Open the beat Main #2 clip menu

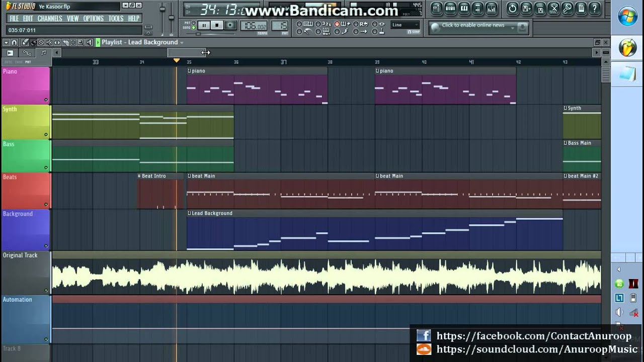[565, 176]
